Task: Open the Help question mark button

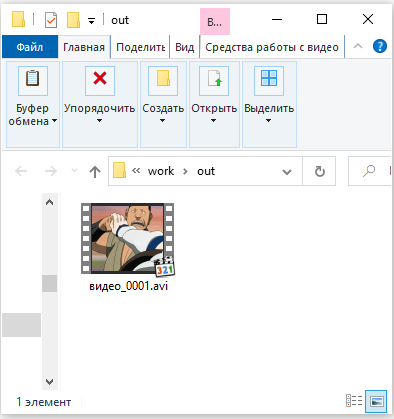Action: pyautogui.click(x=380, y=46)
